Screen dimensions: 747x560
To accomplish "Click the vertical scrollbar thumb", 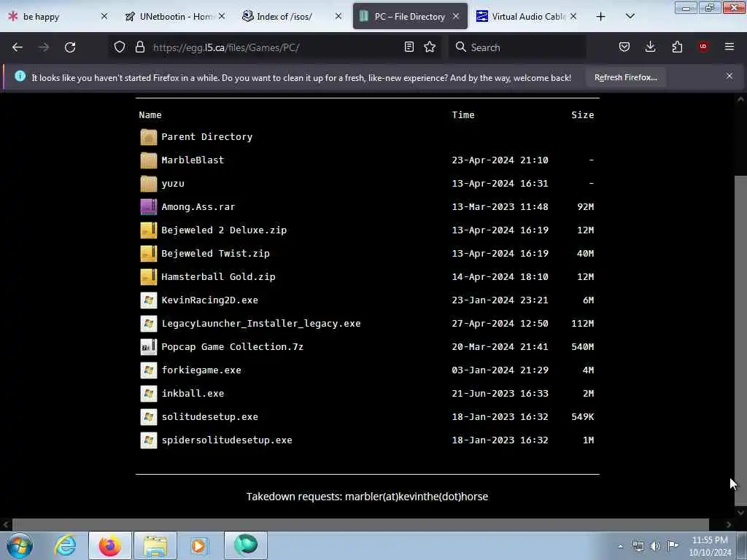I will 740,341.
